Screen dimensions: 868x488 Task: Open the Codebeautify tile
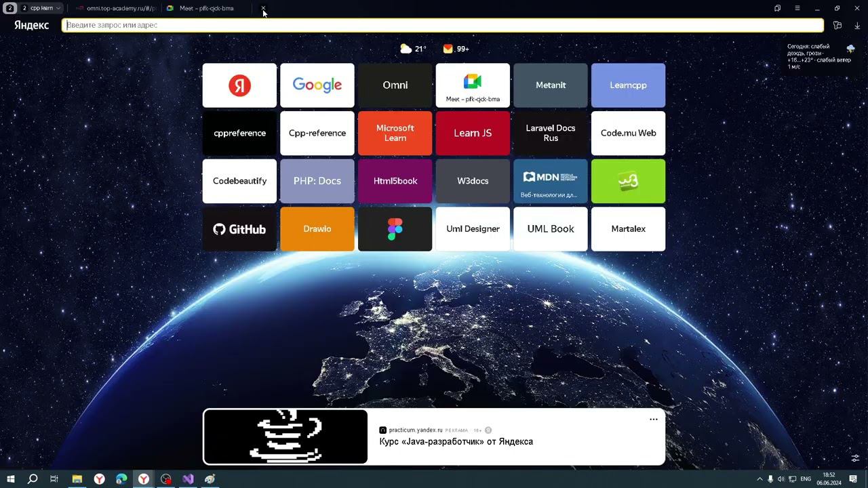click(239, 181)
